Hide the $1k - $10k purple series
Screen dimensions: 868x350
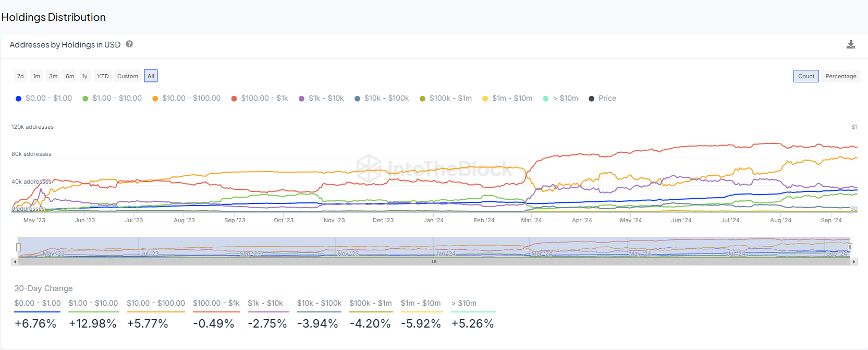[321, 98]
